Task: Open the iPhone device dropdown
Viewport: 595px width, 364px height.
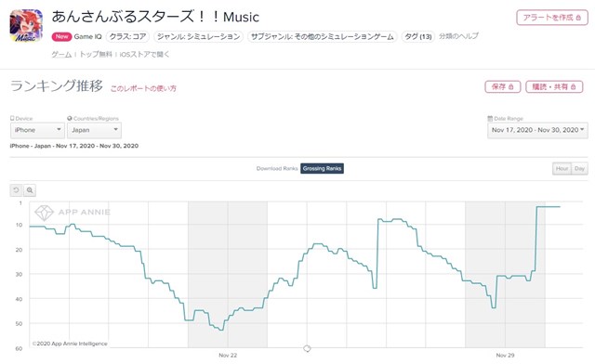Action: [x=37, y=130]
